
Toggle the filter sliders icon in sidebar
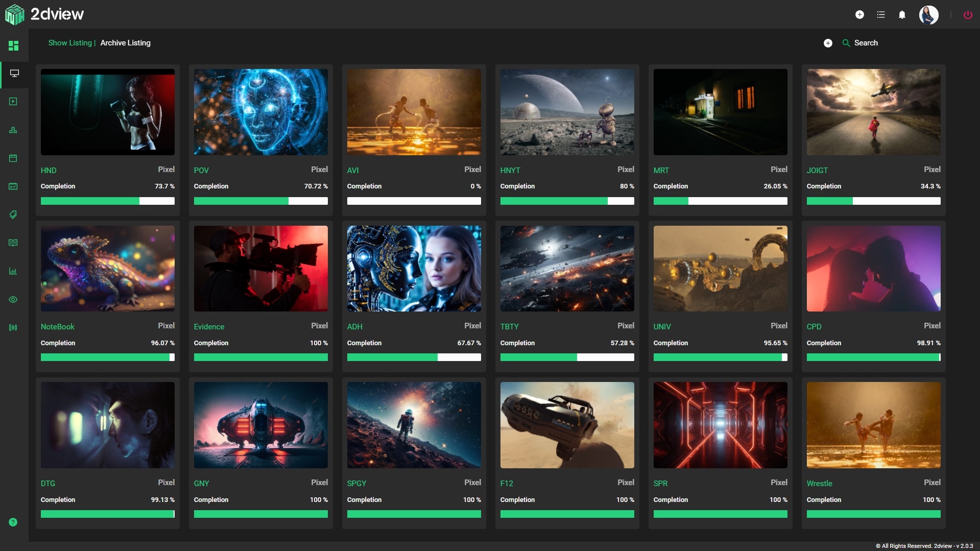click(x=14, y=327)
